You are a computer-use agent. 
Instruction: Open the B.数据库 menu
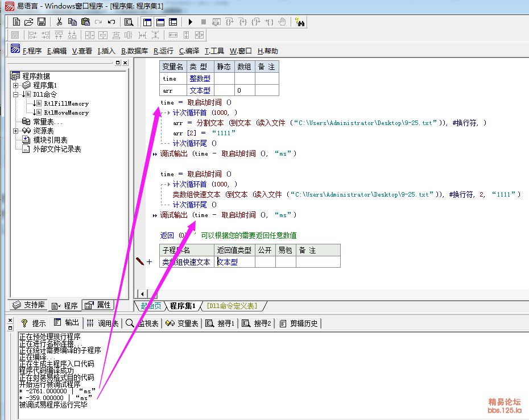(135, 51)
